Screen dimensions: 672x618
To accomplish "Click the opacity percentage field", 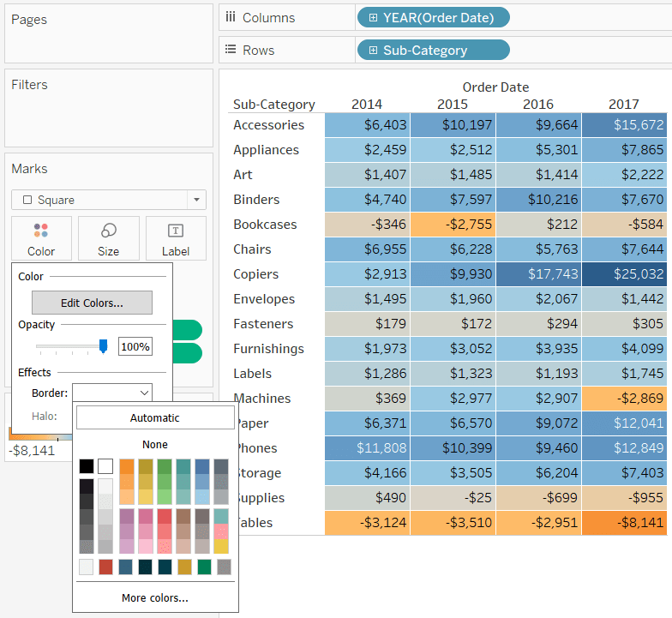I will point(135,346).
